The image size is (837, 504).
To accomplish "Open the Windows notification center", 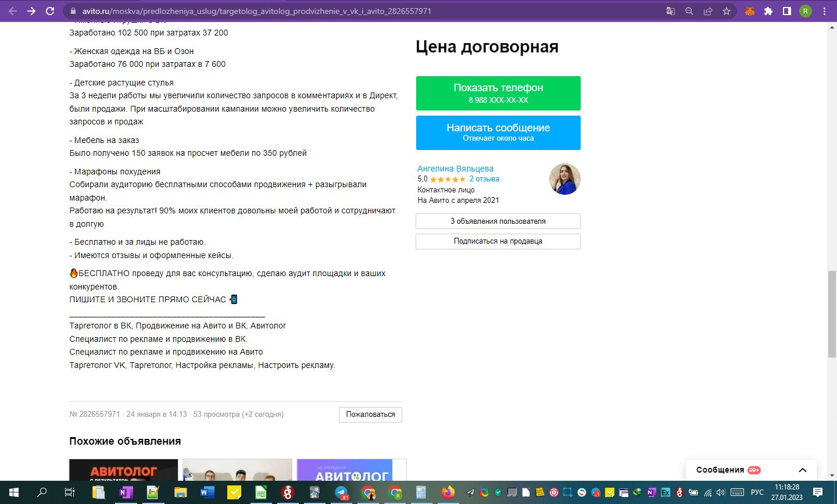I will point(818,492).
